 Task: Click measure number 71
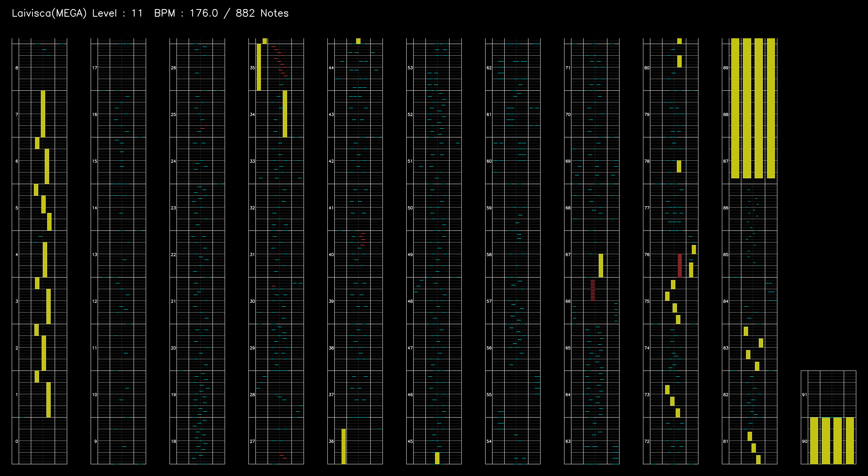point(568,68)
